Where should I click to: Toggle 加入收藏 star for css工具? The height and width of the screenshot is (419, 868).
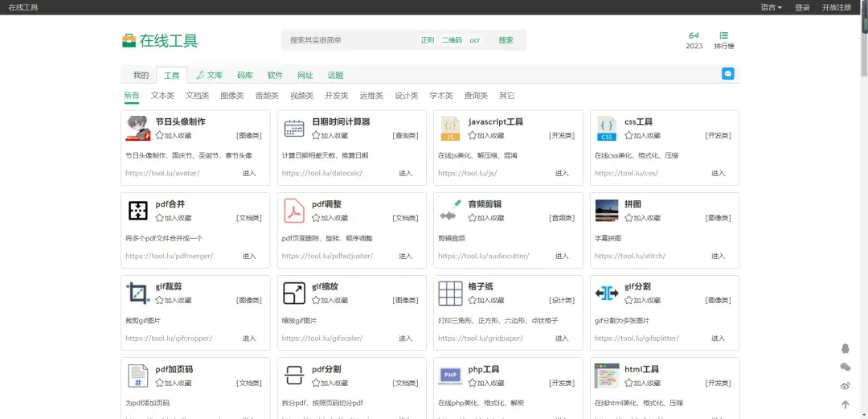pos(629,136)
